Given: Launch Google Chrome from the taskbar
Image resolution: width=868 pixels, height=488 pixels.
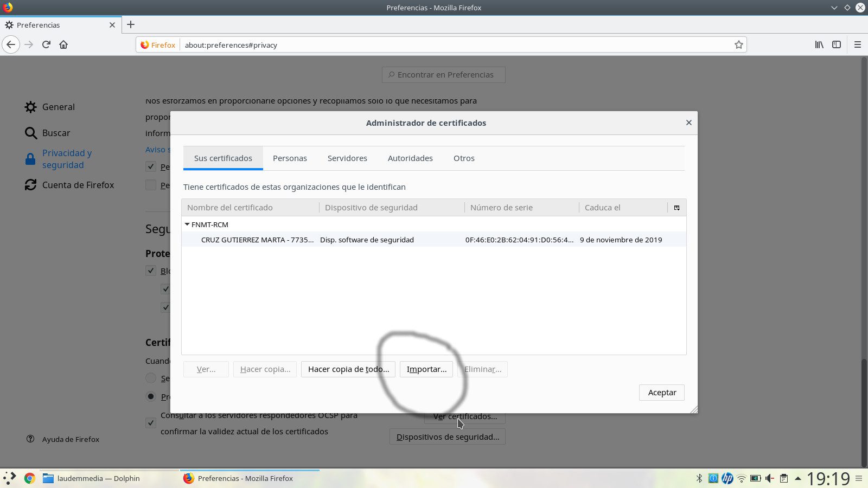Looking at the screenshot, I should 30,478.
